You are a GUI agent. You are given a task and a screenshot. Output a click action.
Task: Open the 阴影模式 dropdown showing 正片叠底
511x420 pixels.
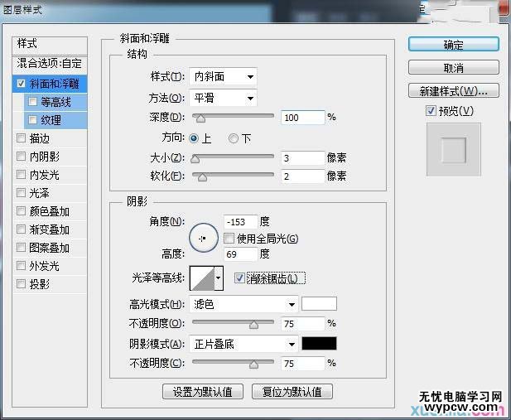pos(243,344)
